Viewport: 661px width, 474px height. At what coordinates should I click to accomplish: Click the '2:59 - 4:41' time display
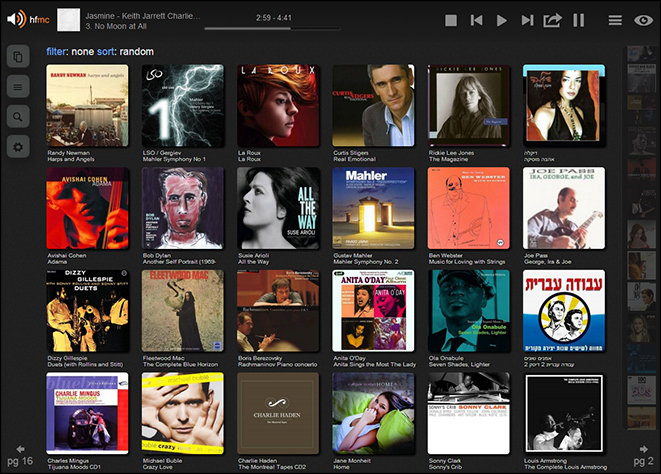tap(274, 18)
